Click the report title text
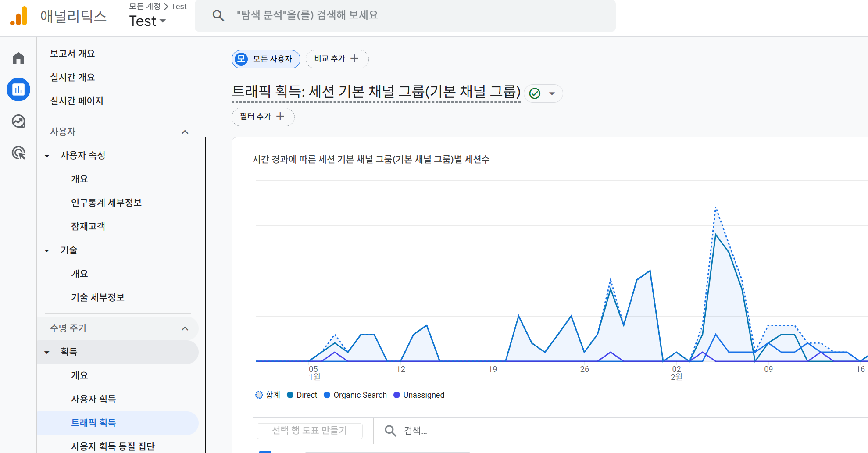Image resolution: width=868 pixels, height=453 pixels. (x=376, y=92)
